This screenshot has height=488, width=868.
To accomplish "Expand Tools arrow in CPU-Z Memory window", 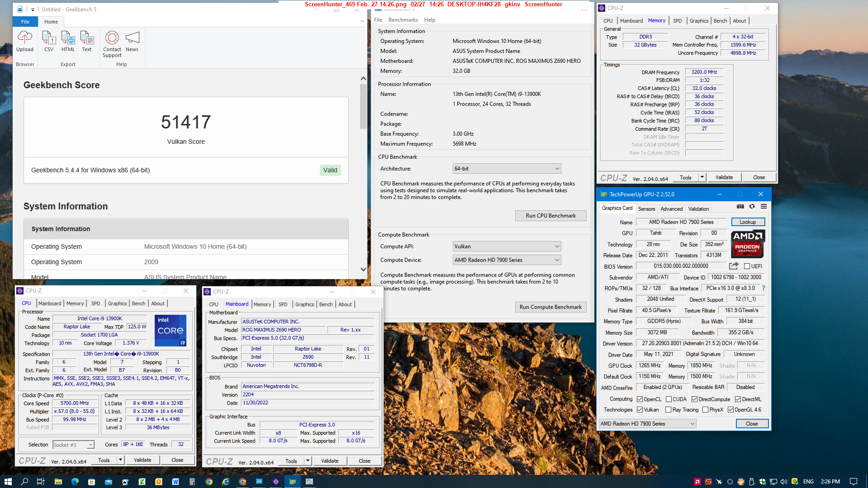I will point(702,177).
